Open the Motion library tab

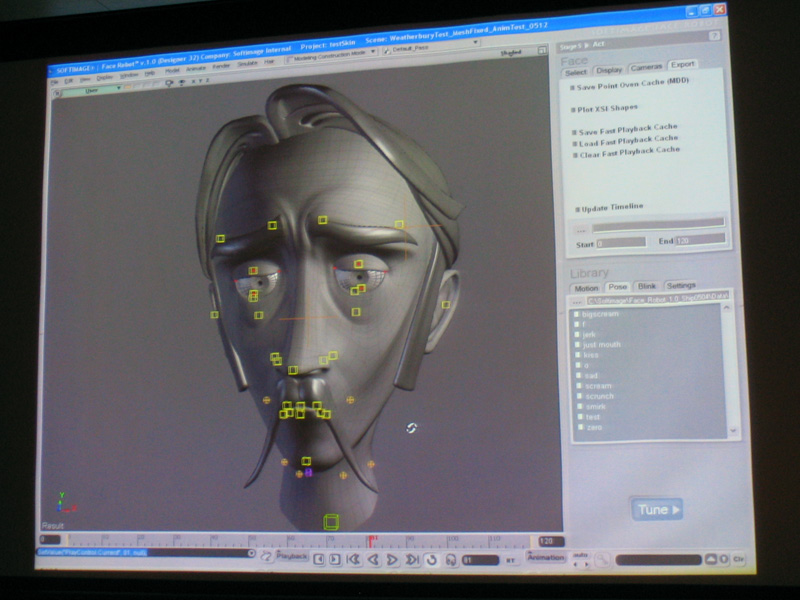pos(586,288)
